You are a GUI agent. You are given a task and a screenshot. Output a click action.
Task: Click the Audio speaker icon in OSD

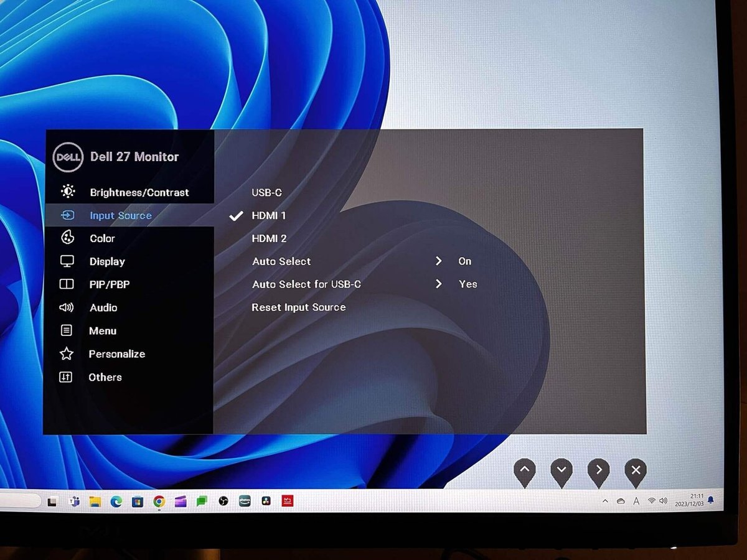[66, 307]
